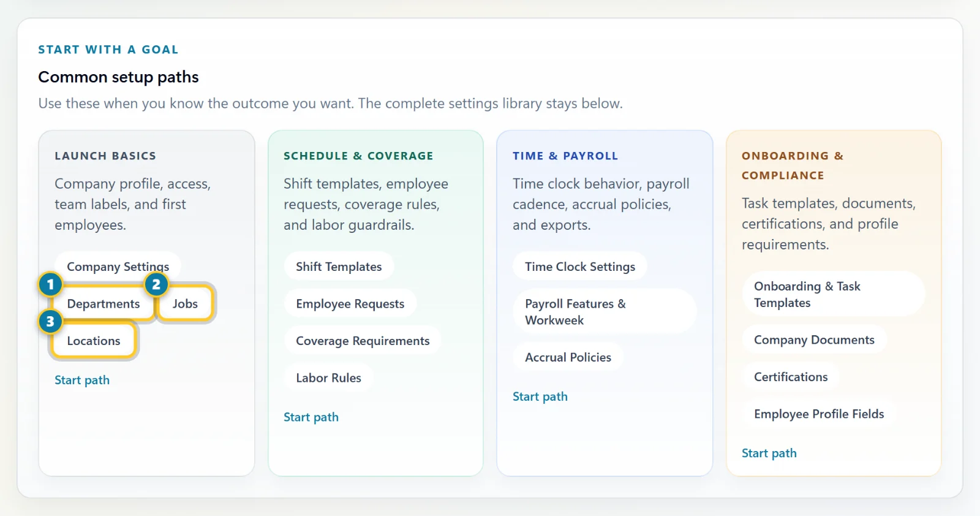The width and height of the screenshot is (980, 516).
Task: Go to Company Documents settings
Action: (x=814, y=340)
